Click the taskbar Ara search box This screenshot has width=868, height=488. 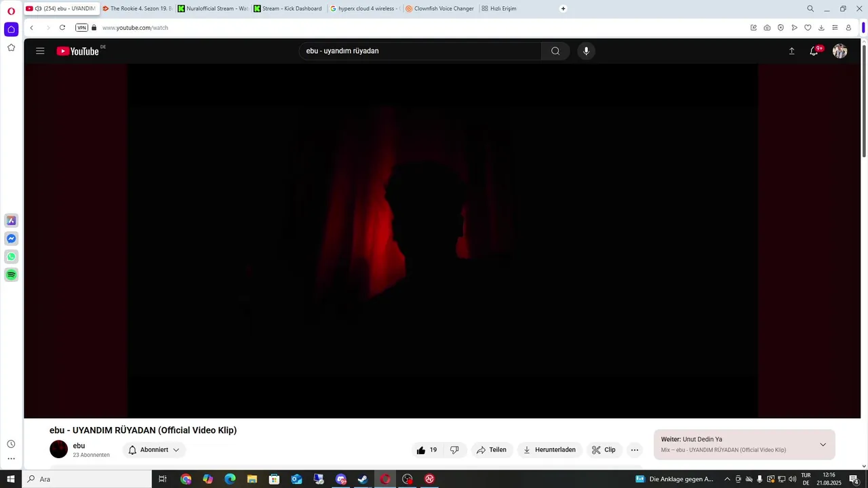click(87, 479)
